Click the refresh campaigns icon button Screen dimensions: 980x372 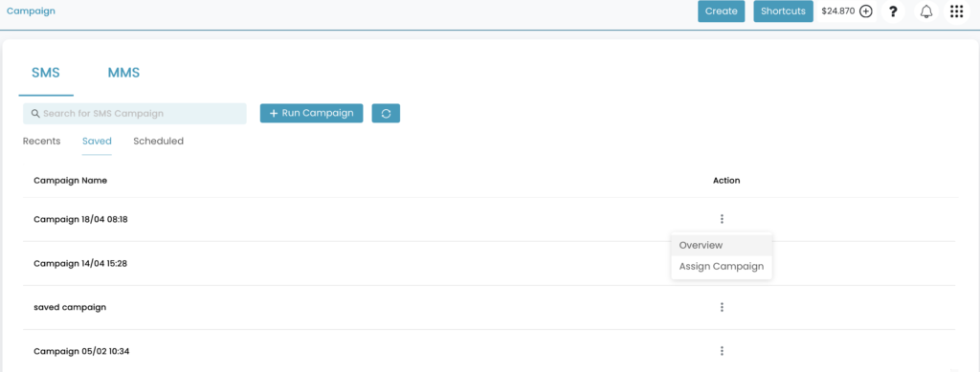386,114
